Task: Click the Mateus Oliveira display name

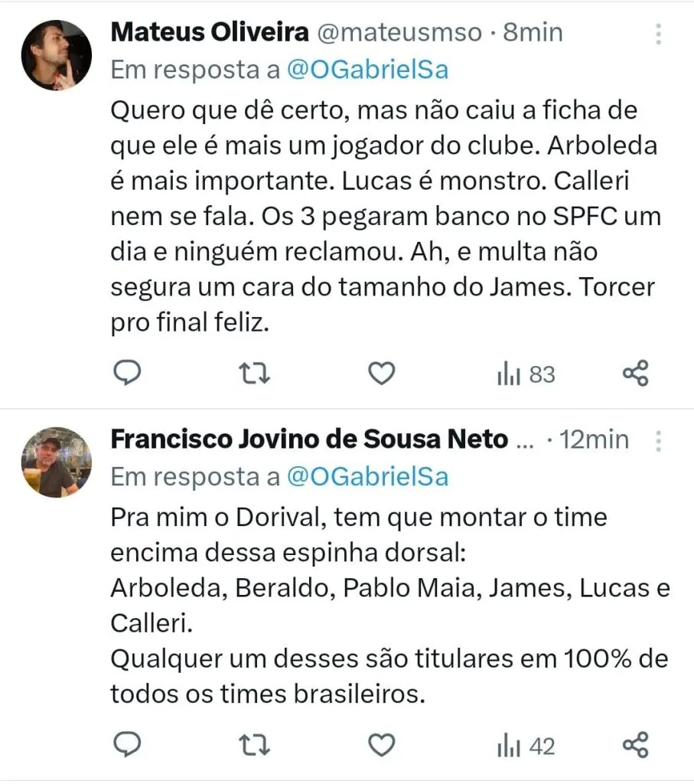Action: point(210,32)
